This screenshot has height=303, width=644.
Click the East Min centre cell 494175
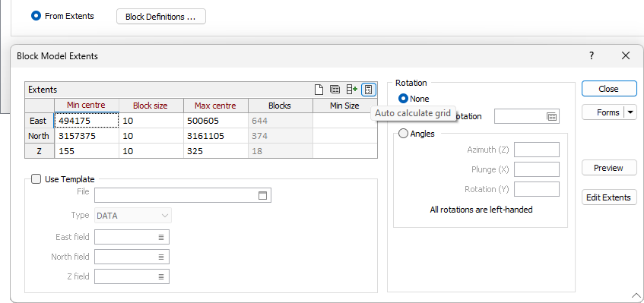click(87, 121)
